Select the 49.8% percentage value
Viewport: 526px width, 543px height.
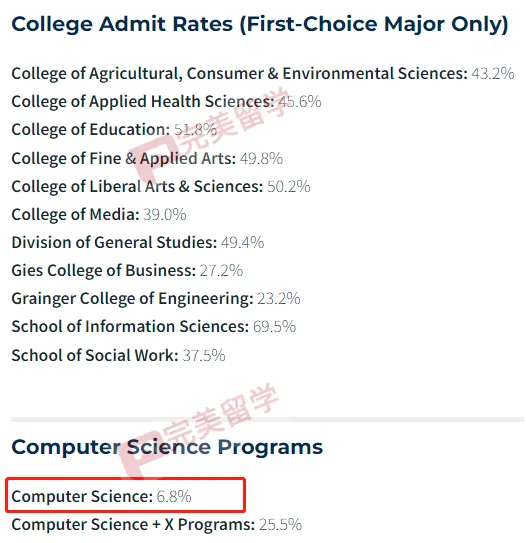tap(261, 159)
